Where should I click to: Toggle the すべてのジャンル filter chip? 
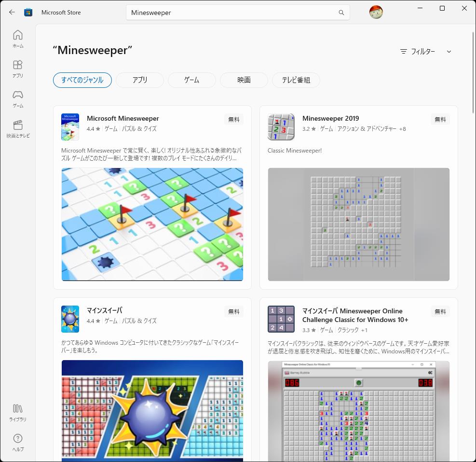[82, 80]
